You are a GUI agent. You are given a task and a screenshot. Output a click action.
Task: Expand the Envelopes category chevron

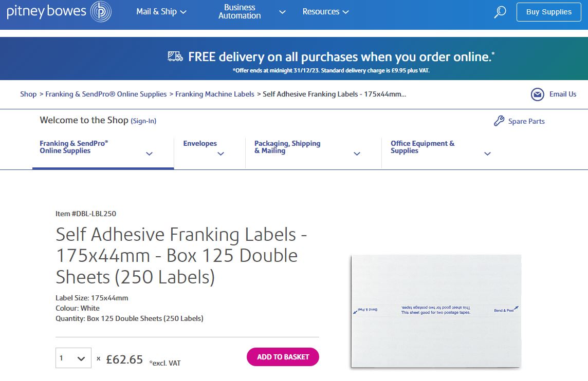click(221, 154)
